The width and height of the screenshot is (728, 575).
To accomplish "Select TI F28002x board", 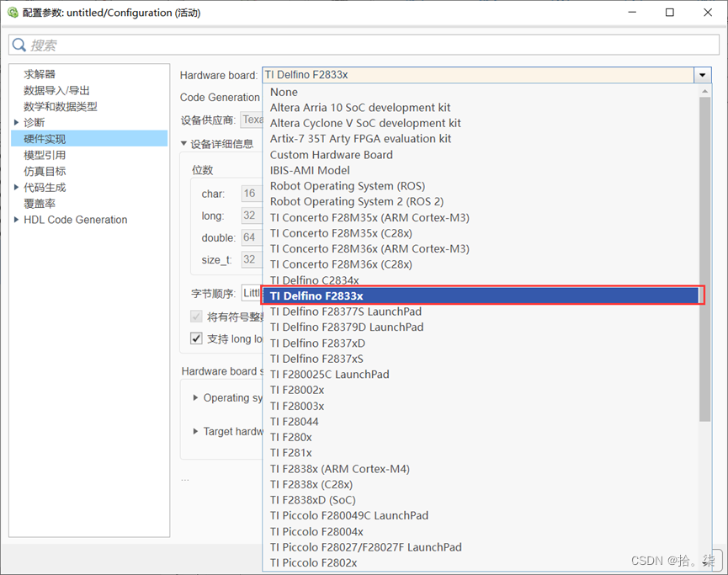I will tap(481, 390).
